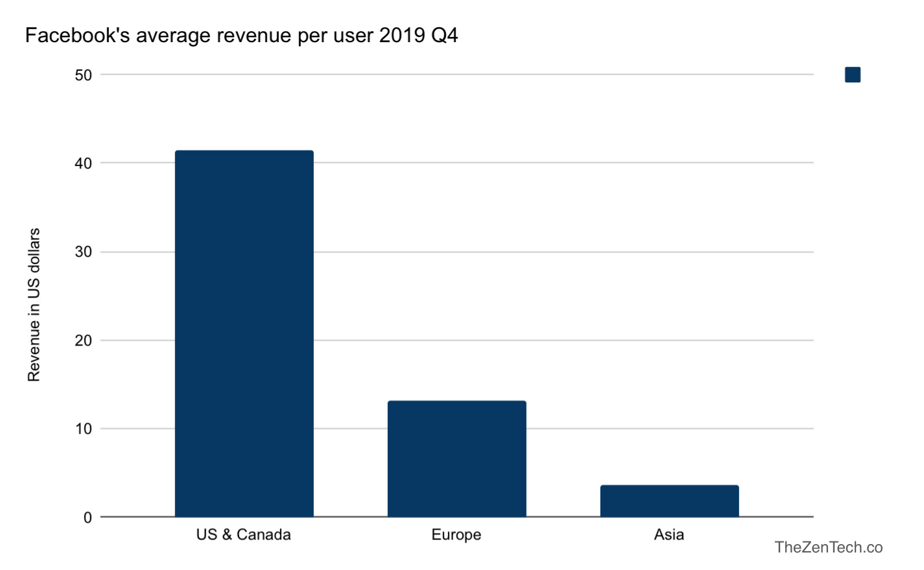This screenshot has height=570, width=924.
Task: Click the y-axis value 20
Action: [x=84, y=340]
